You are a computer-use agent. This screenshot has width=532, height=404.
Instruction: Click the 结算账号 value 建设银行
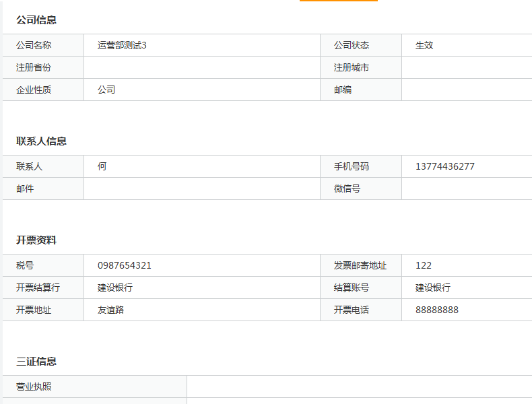click(433, 288)
